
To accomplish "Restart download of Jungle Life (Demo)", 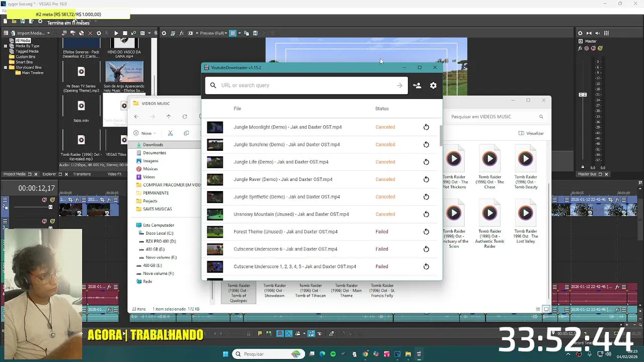I will tap(426, 162).
